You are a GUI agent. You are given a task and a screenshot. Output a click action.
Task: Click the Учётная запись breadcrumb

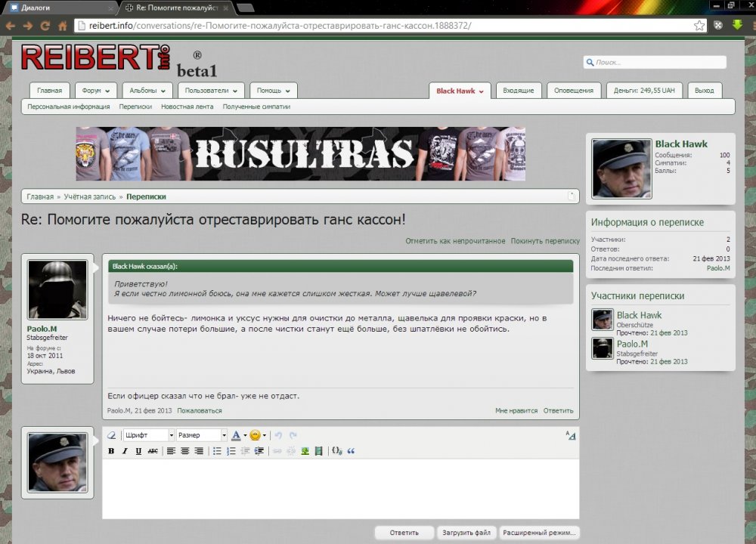[90, 196]
